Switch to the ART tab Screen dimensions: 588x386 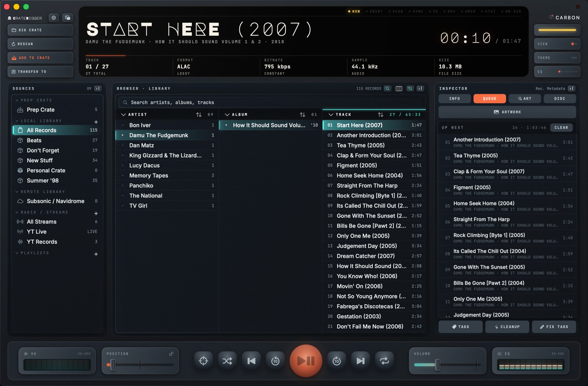525,99
